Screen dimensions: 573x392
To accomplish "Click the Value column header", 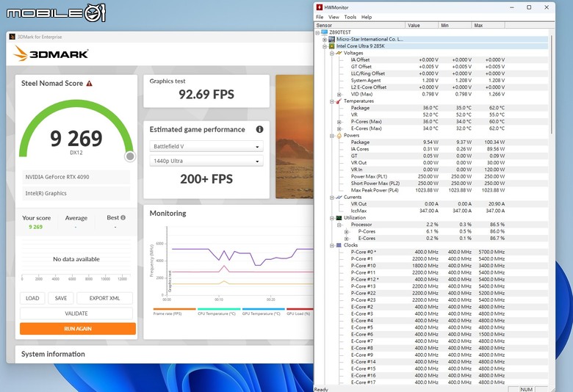I will [422, 25].
